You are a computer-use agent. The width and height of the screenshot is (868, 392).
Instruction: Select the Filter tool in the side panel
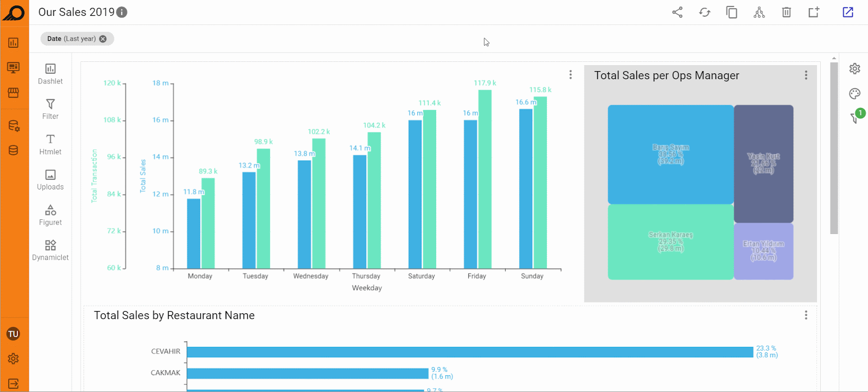click(x=50, y=109)
